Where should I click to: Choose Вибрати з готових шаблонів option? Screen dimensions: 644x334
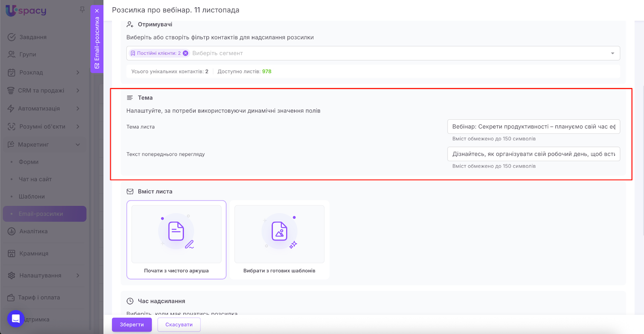[279, 239]
